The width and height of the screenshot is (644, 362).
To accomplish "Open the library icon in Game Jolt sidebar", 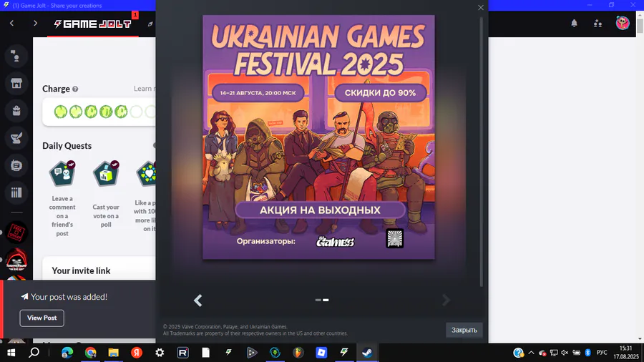I will [x=16, y=192].
